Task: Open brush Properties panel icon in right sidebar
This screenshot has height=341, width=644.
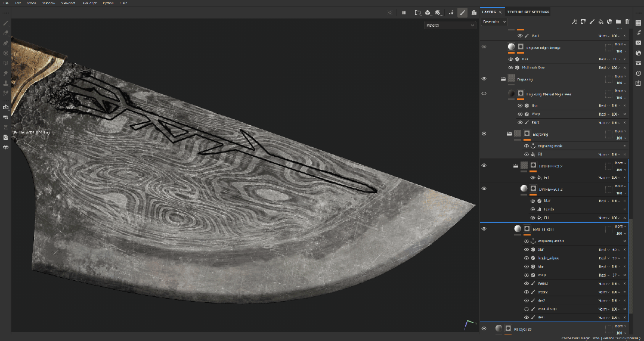Action: (638, 32)
